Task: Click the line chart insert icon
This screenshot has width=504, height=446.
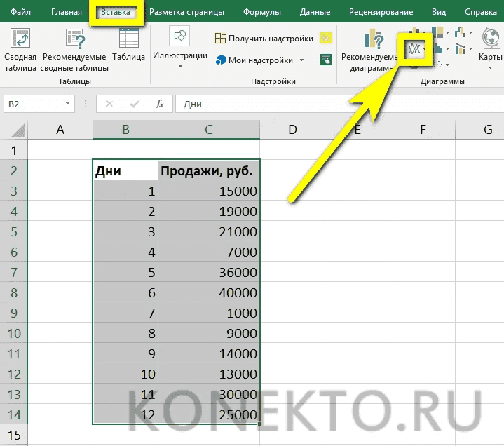Action: 416,50
